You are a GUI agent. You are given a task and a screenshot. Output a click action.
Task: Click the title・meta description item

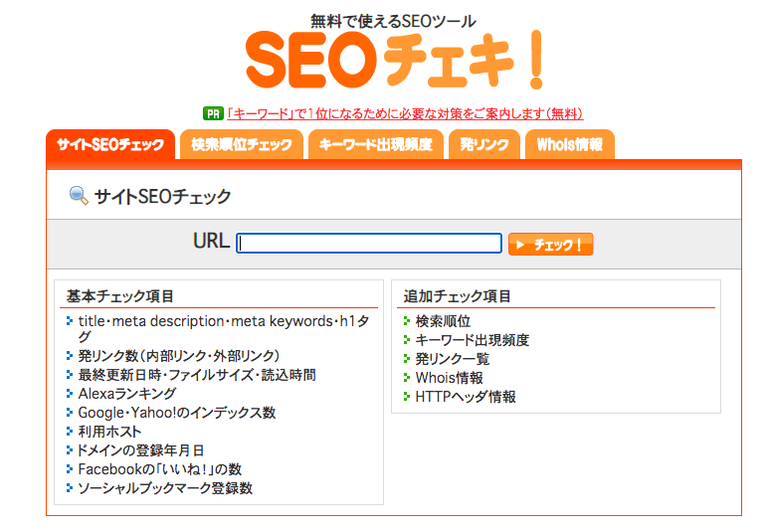[224, 328]
